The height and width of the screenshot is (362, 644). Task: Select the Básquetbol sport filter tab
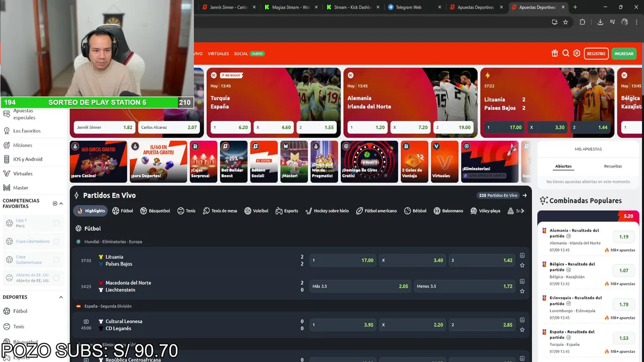(155, 211)
